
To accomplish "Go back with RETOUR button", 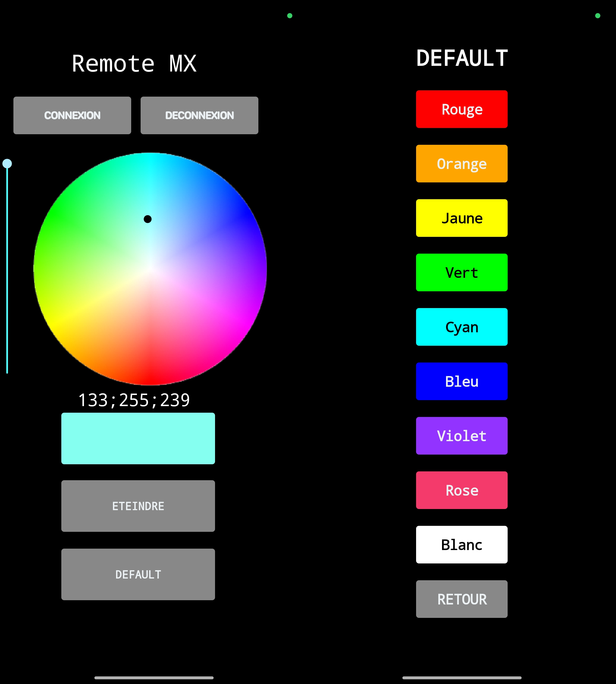I will pos(461,599).
